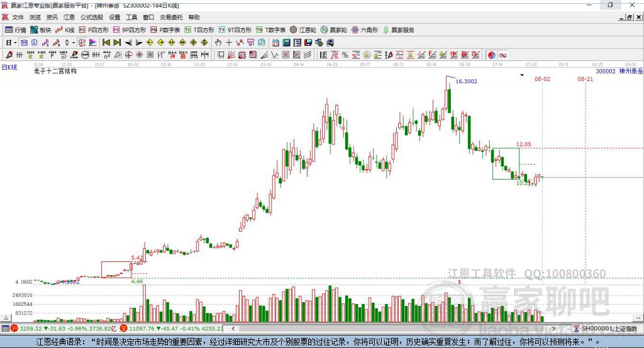Open the 9P四方形 tool

point(130,30)
